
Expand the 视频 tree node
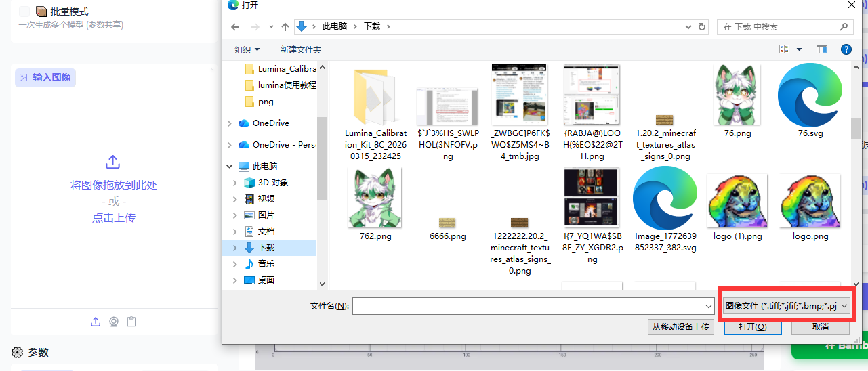click(235, 199)
